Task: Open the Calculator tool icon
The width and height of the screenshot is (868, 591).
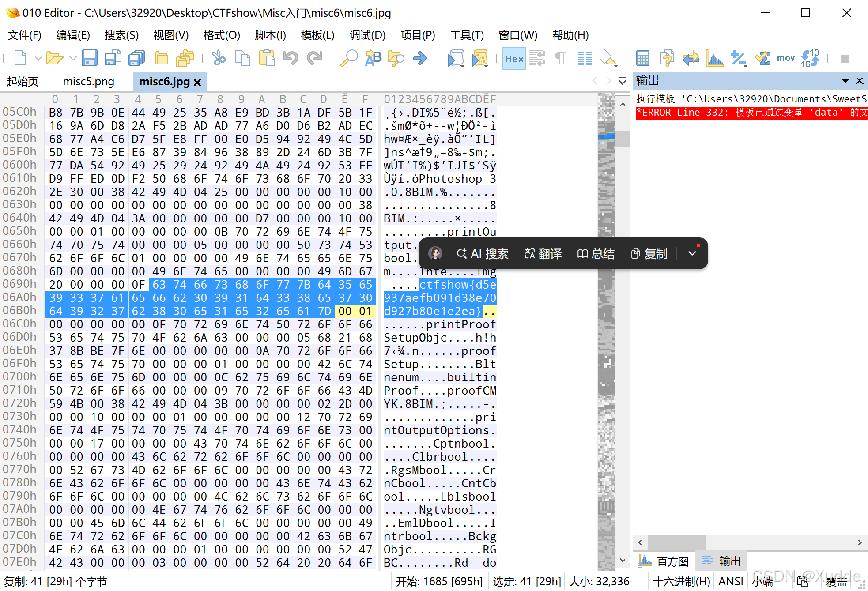Action: [643, 58]
